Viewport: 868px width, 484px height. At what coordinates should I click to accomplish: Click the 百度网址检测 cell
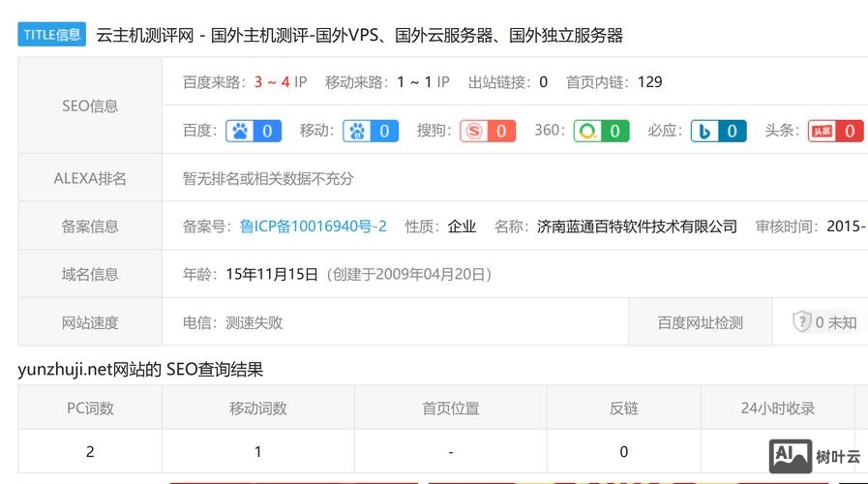pos(701,322)
